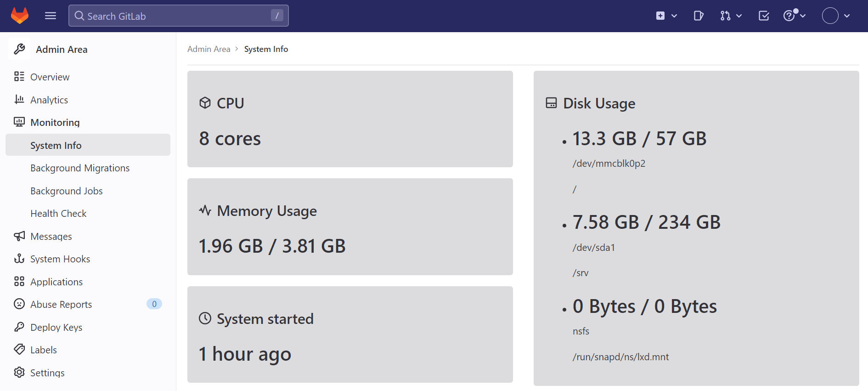Viewport: 868px width, 391px height.
Task: Click the System Hooks anchor icon
Action: pos(19,258)
